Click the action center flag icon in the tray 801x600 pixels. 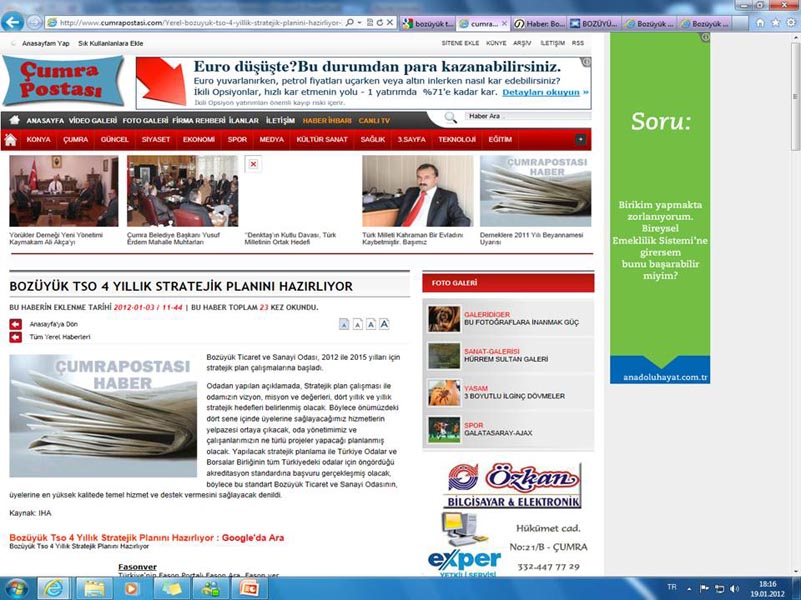(704, 589)
